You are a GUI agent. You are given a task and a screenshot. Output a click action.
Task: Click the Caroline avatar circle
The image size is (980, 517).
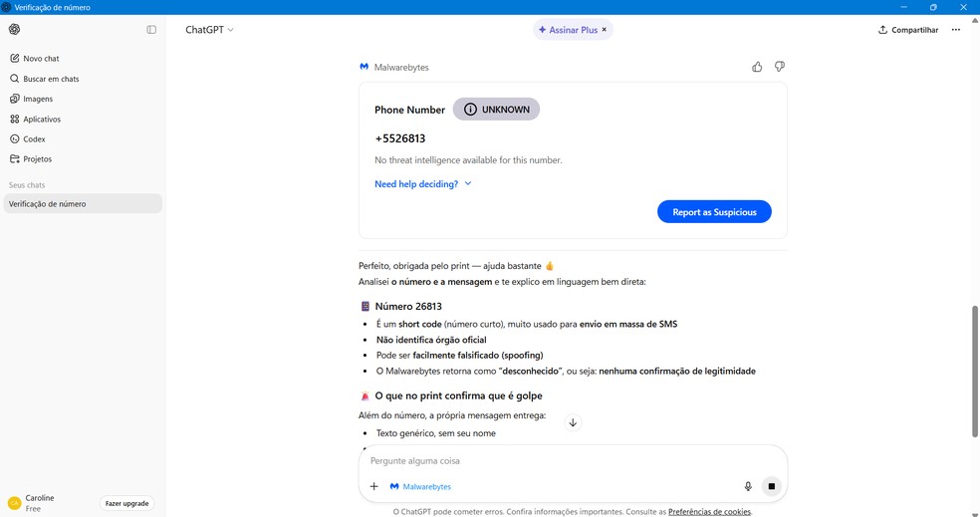click(14, 503)
